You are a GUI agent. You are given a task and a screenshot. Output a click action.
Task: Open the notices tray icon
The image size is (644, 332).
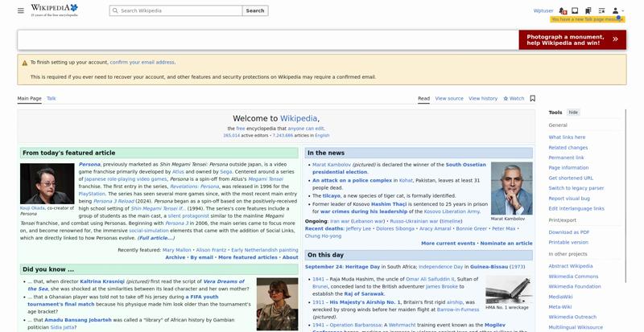[x=575, y=10]
